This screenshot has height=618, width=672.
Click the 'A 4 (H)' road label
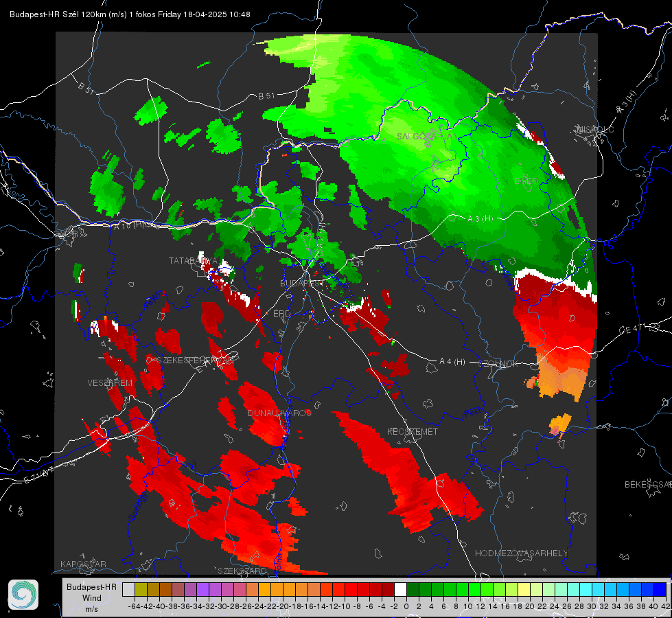point(452,362)
